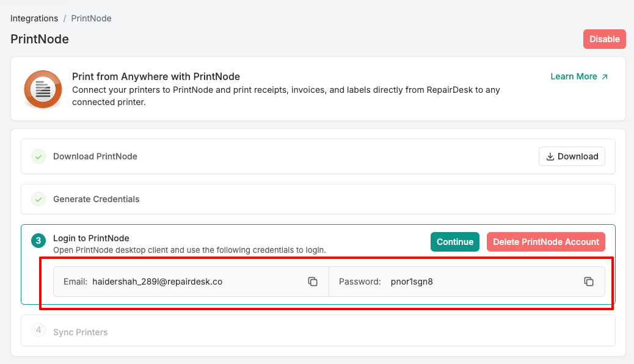Screen dimensions: 634x364
Task: Open the Learn More link
Action: click(x=574, y=76)
